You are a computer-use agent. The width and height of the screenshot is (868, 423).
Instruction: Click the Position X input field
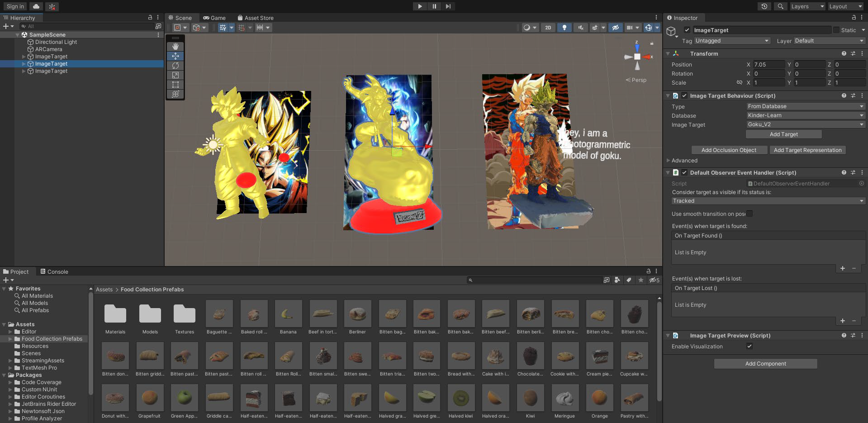click(768, 65)
